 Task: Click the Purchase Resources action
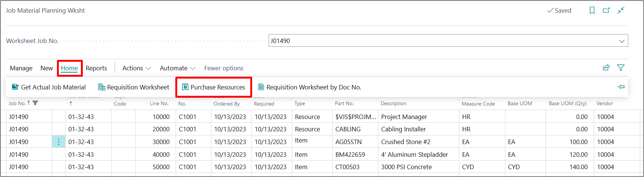[x=214, y=87]
